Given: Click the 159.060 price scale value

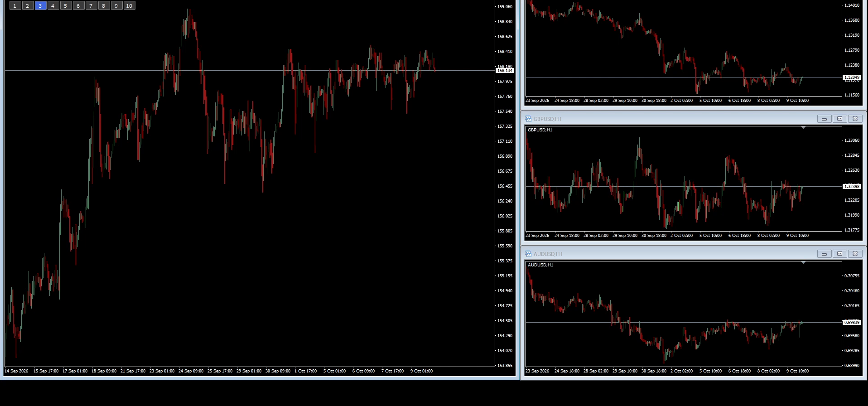Looking at the screenshot, I should click(x=505, y=7).
